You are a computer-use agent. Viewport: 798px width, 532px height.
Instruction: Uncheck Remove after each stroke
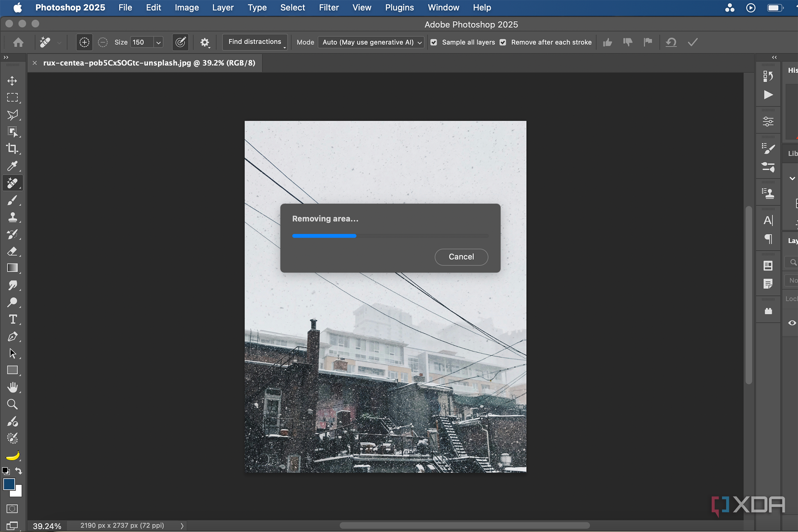click(503, 42)
